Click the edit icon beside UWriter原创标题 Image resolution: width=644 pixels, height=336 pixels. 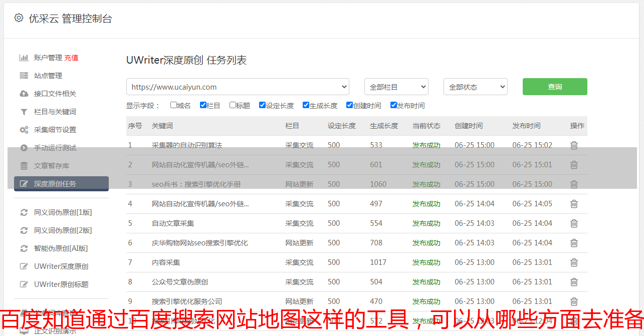pos(24,284)
